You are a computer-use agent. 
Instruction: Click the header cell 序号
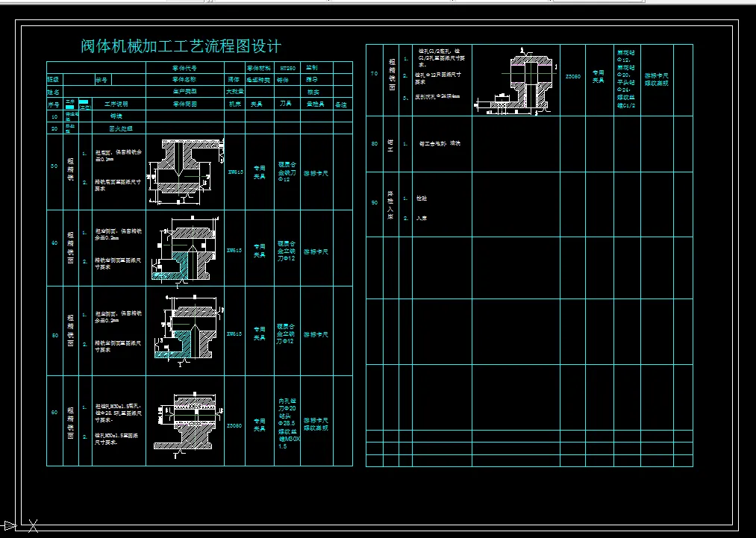point(54,104)
